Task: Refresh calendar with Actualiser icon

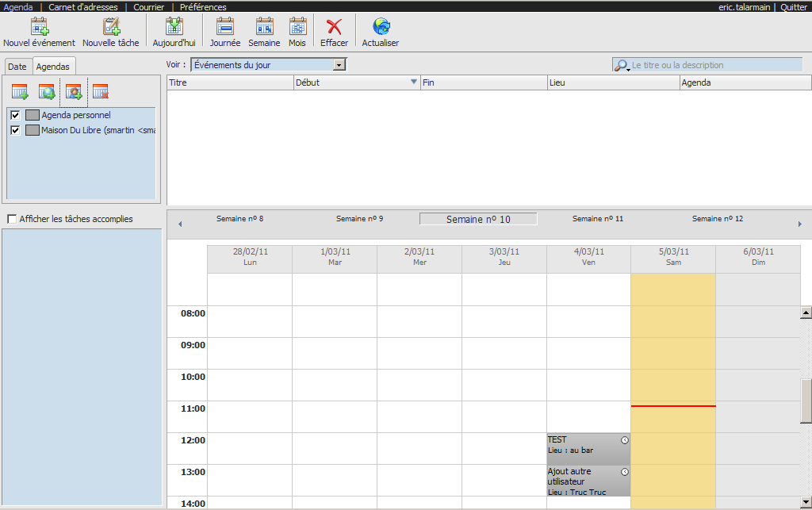Action: [381, 27]
